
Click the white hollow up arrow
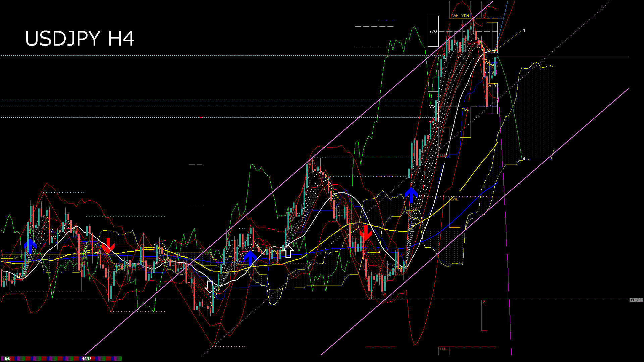tap(288, 251)
